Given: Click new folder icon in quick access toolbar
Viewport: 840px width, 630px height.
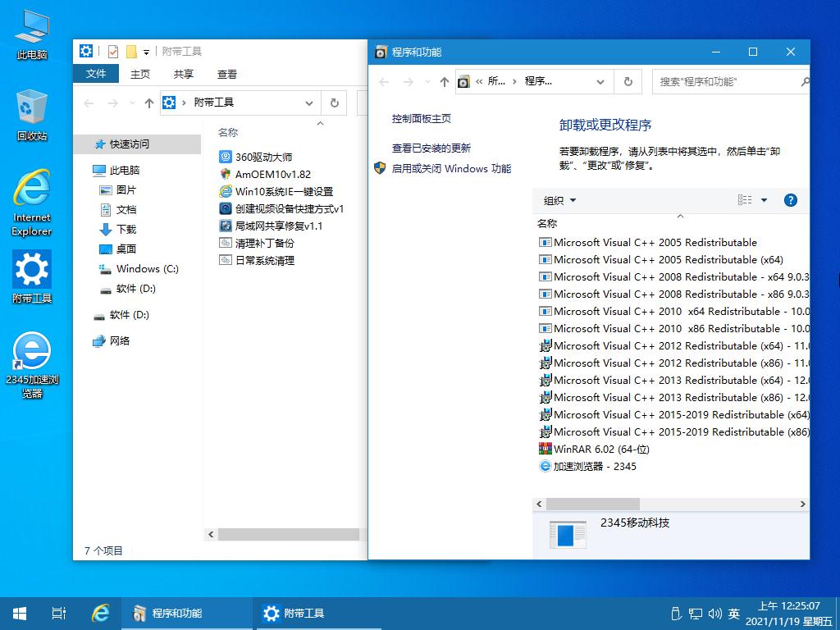Looking at the screenshot, I should [x=131, y=52].
